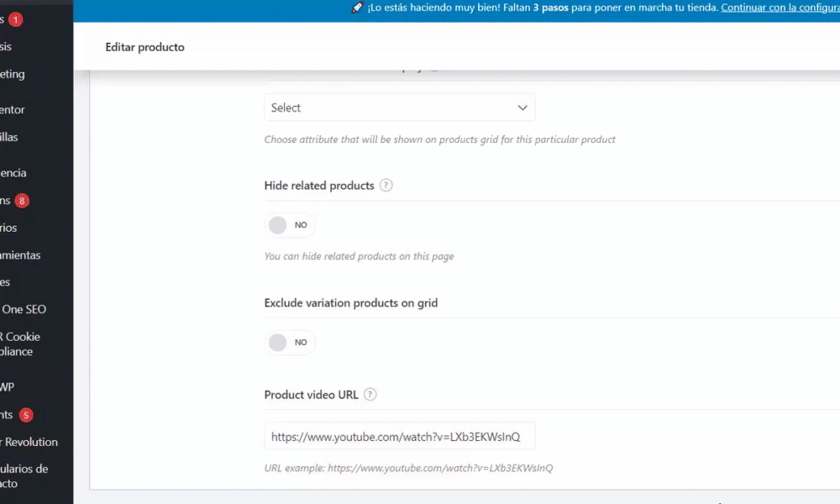Select Apariencia in the admin sidebar

[x=13, y=173]
